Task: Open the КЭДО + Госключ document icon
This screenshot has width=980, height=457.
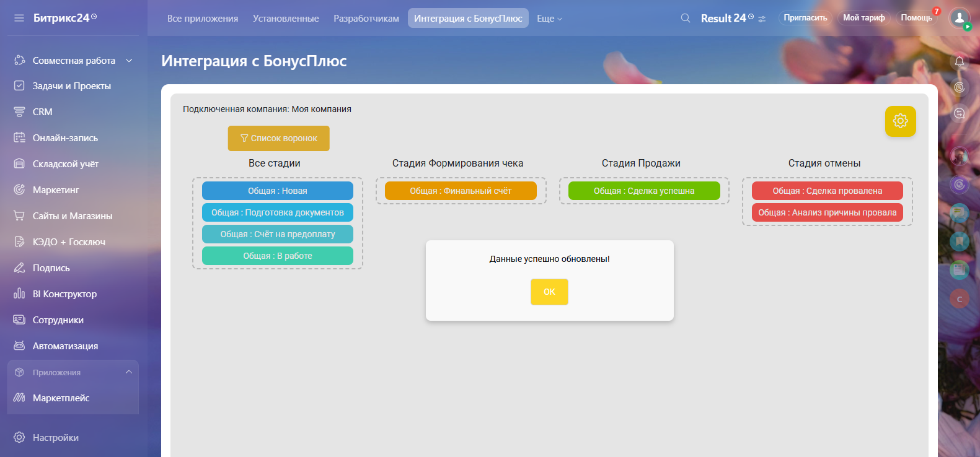Action: pyautogui.click(x=19, y=242)
